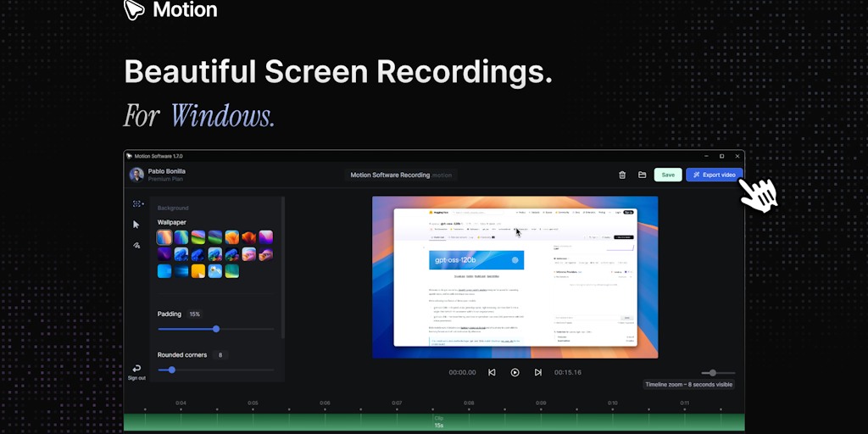Image resolution: width=868 pixels, height=434 pixels.
Task: Pick the green and red hills wallpaper
Action: [x=198, y=237]
